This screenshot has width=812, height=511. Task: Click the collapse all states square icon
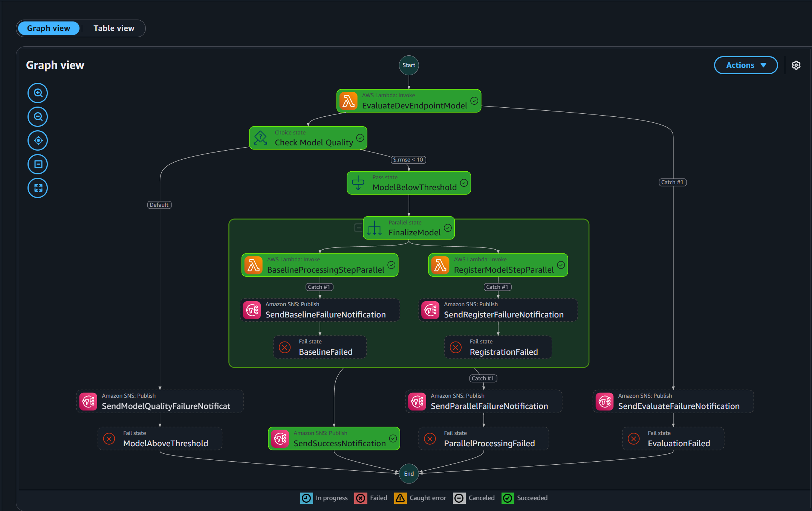(38, 164)
